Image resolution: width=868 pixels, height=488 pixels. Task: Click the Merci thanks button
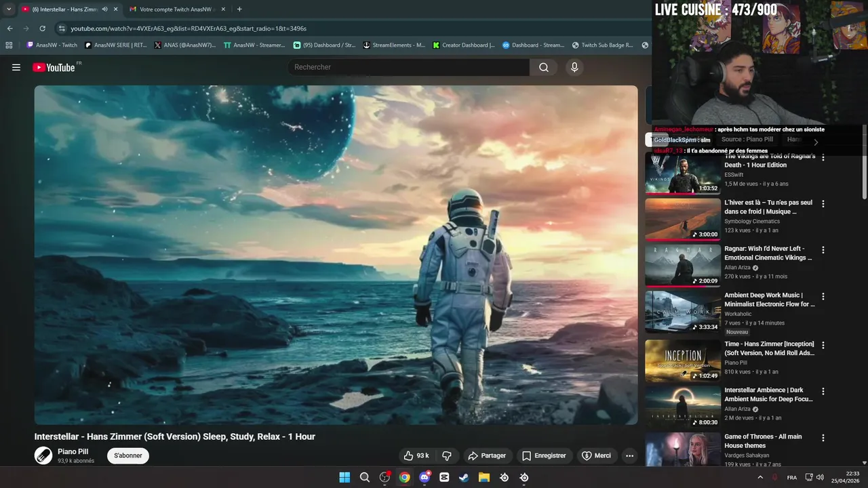tap(596, 455)
